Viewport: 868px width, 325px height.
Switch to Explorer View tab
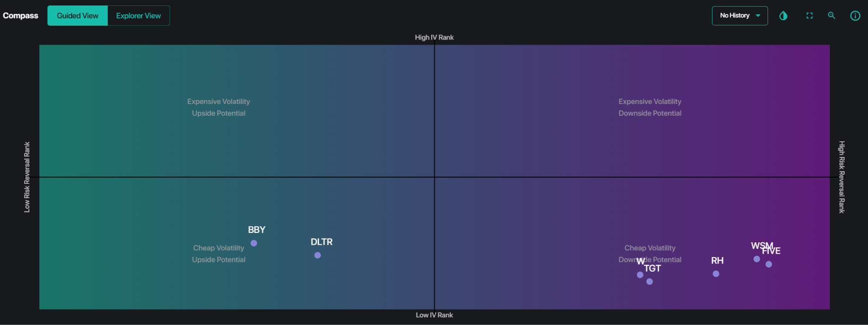coord(139,16)
